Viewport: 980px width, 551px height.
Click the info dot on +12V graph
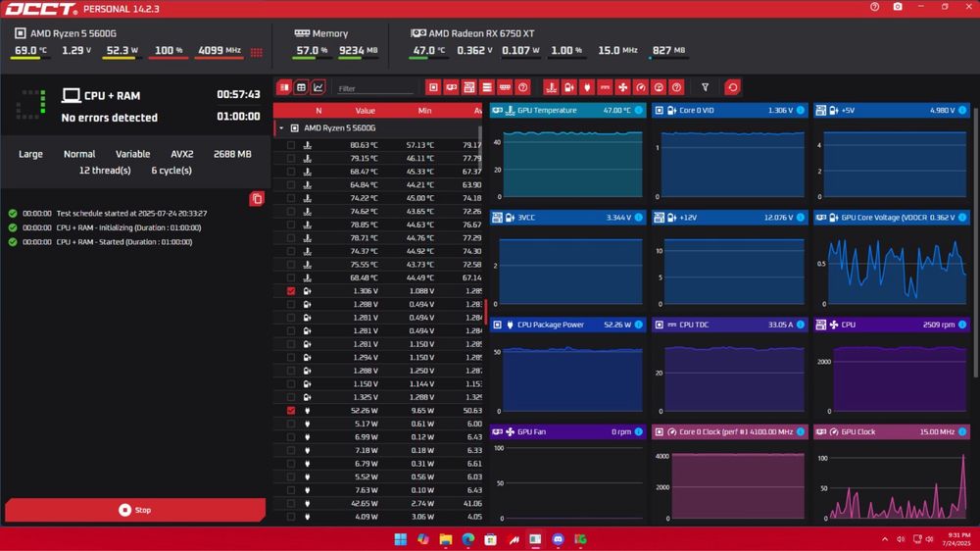[800, 218]
